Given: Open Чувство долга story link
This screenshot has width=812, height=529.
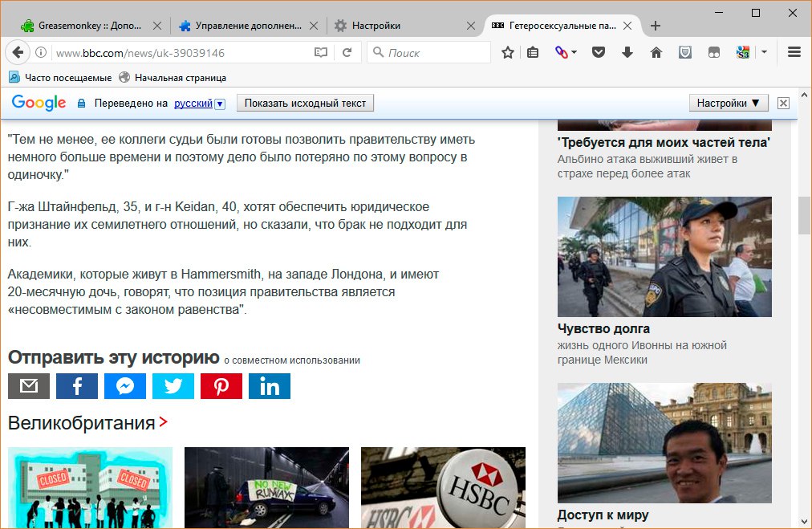Looking at the screenshot, I should (x=603, y=328).
